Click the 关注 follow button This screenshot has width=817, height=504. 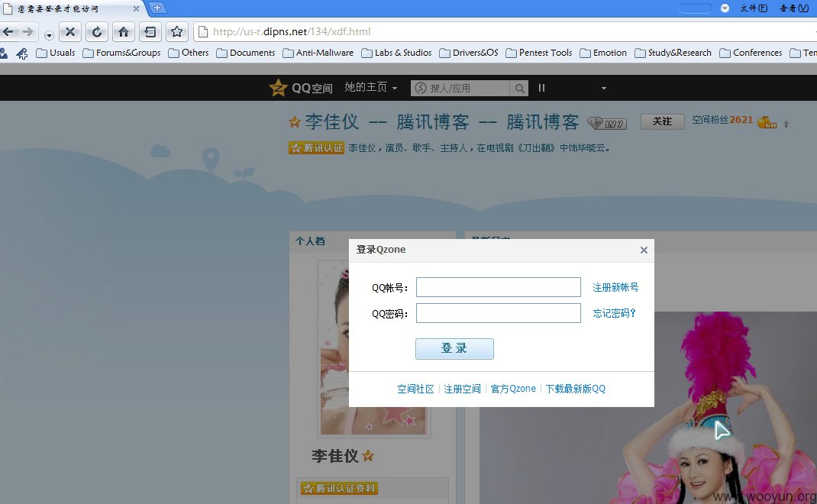click(662, 121)
